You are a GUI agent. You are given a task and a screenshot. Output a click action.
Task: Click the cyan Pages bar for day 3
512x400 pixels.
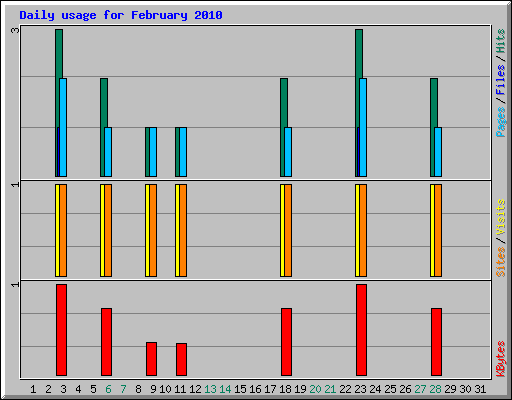point(63,127)
